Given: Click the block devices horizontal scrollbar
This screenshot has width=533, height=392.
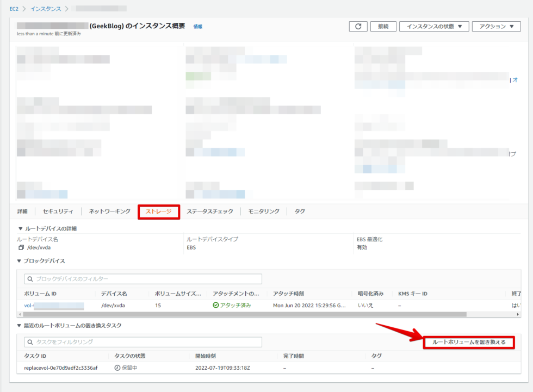Looking at the screenshot, I should point(245,315).
